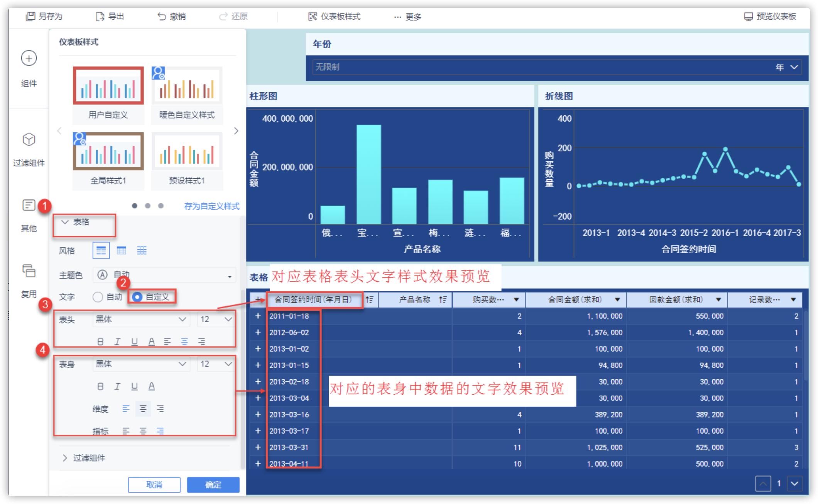The image size is (818, 504).
Task: Align table header text left
Action: [x=167, y=342]
